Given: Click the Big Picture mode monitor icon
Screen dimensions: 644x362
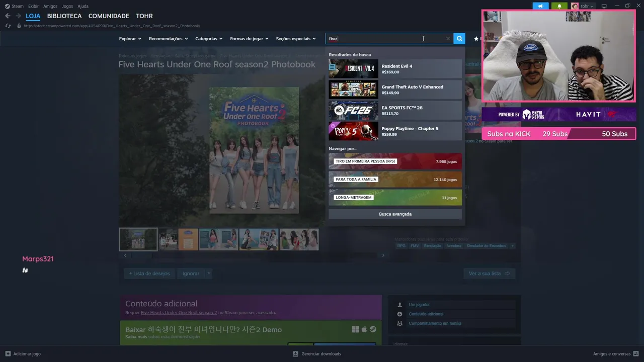Looking at the screenshot, I should [604, 6].
